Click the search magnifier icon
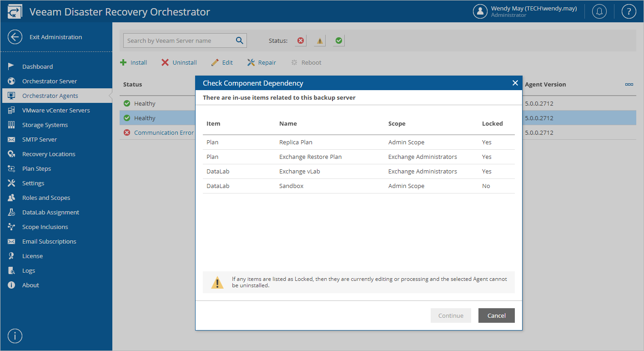This screenshot has width=644, height=351. [240, 41]
